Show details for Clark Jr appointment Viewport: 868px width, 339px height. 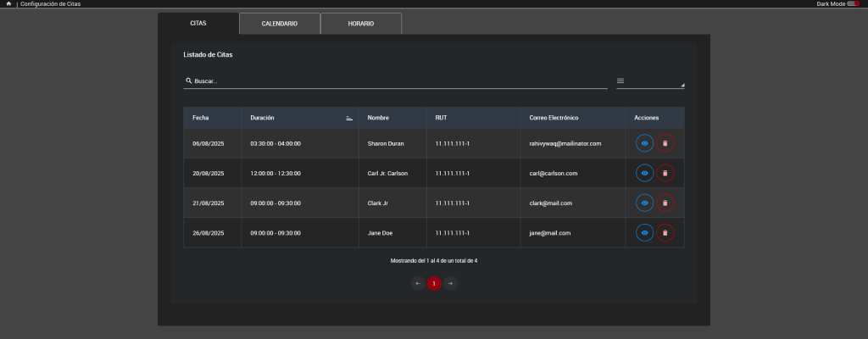click(644, 203)
